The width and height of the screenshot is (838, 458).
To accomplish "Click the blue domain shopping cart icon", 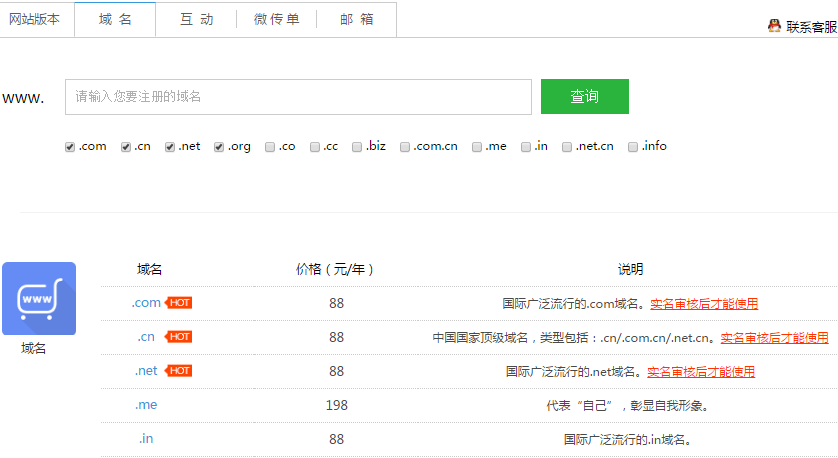I will pyautogui.click(x=39, y=298).
